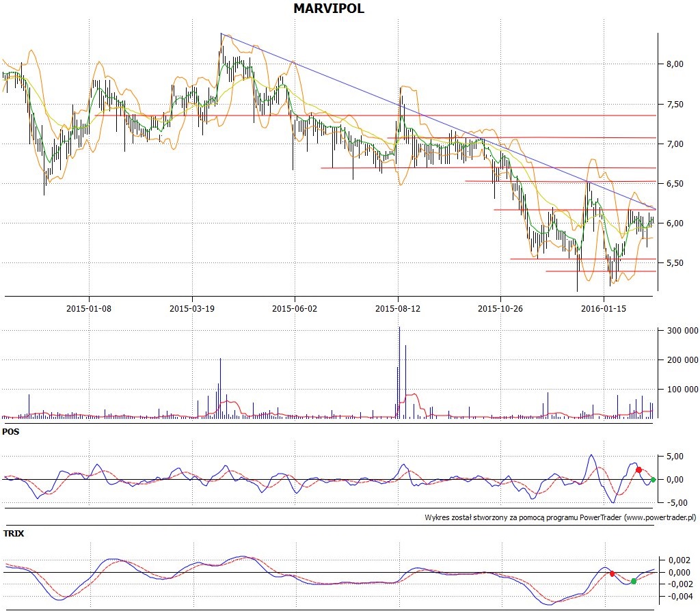Click the MARVIPOL chart title
Image resolution: width=700 pixels, height=611 pixels.
329,8
